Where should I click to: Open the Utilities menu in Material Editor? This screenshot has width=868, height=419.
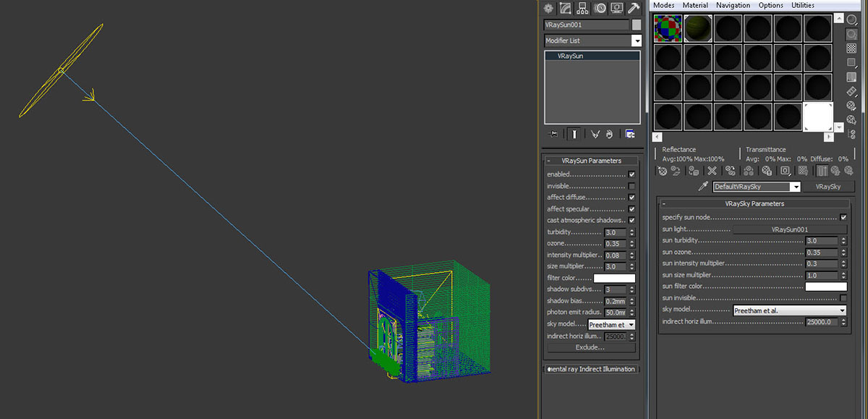803,5
